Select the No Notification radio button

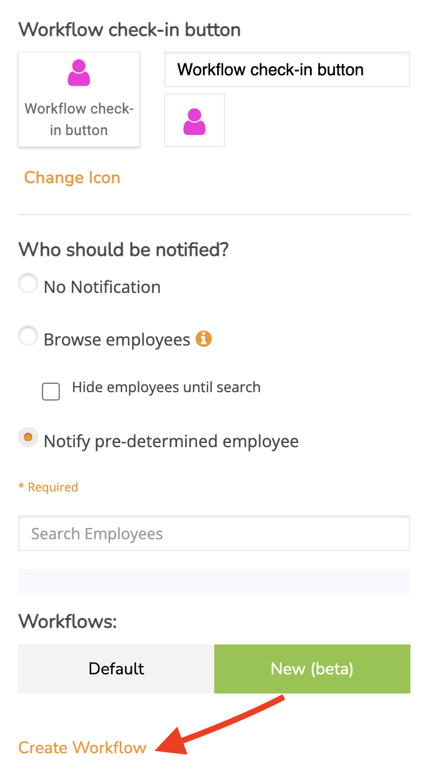pyautogui.click(x=28, y=284)
